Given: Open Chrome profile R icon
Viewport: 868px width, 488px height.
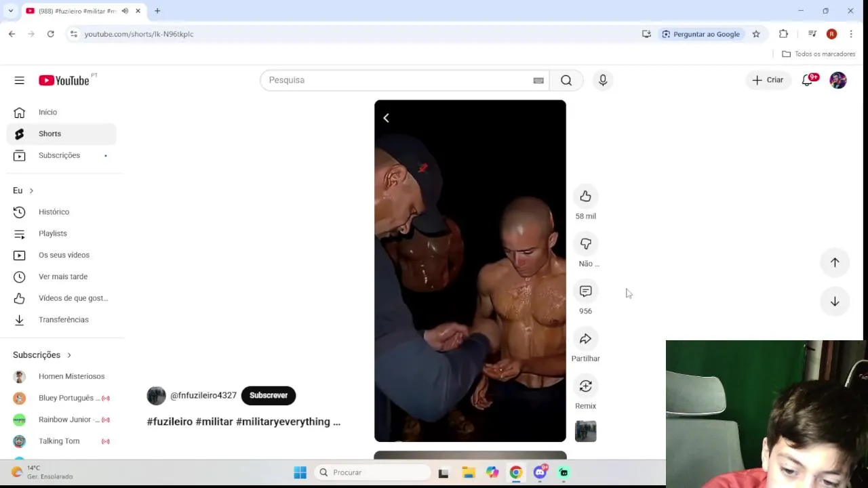Looking at the screenshot, I should click(x=831, y=34).
